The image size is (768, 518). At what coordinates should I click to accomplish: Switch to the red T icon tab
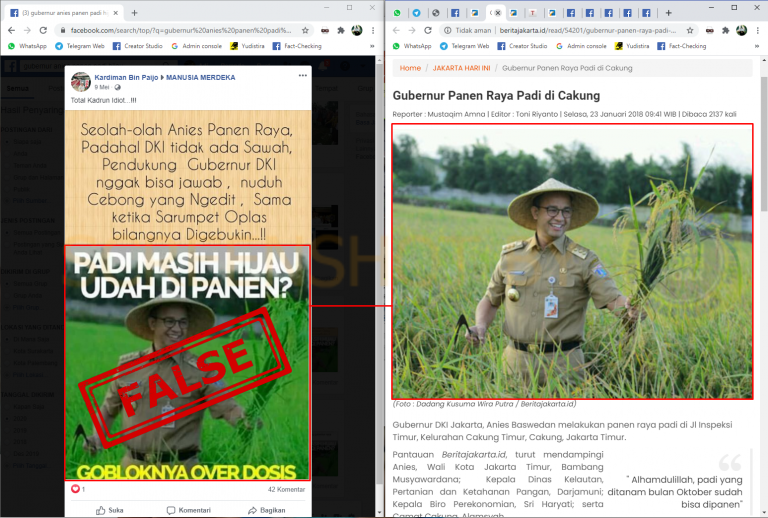tap(532, 13)
